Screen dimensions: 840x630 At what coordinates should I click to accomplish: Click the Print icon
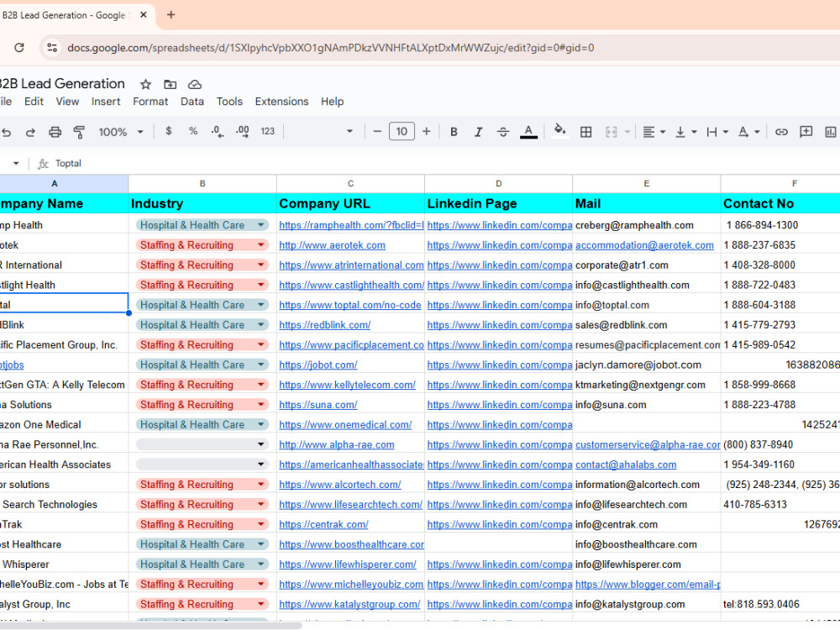(55, 132)
